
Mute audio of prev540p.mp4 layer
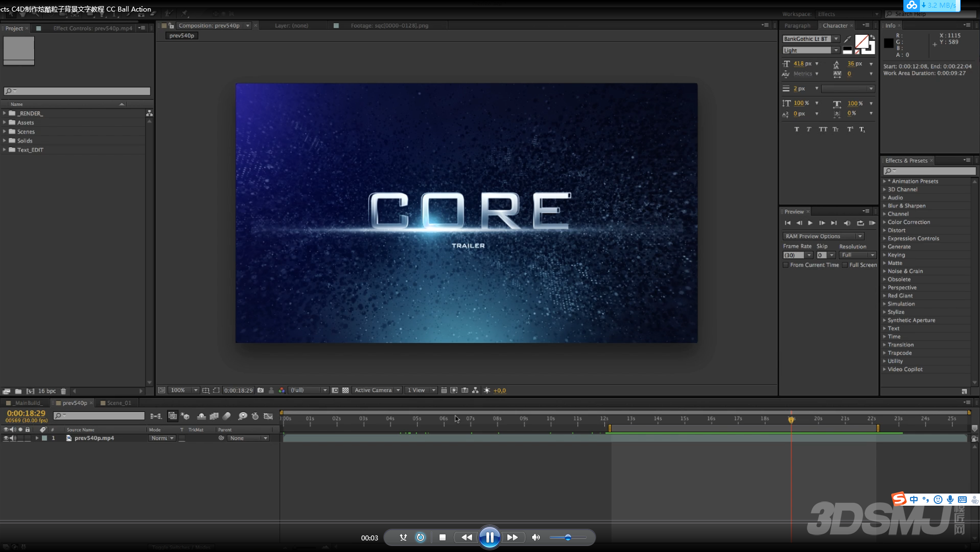[13, 438]
